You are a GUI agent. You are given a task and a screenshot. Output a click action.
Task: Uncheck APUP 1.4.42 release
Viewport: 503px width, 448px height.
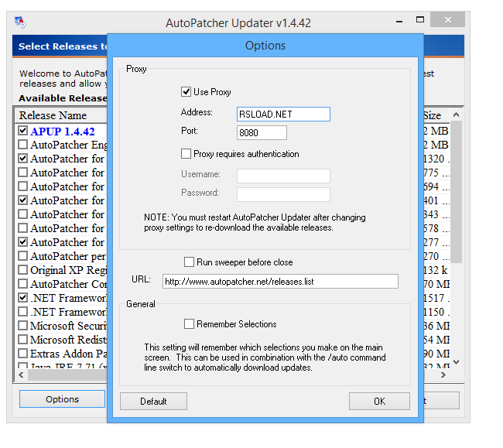pos(22,131)
